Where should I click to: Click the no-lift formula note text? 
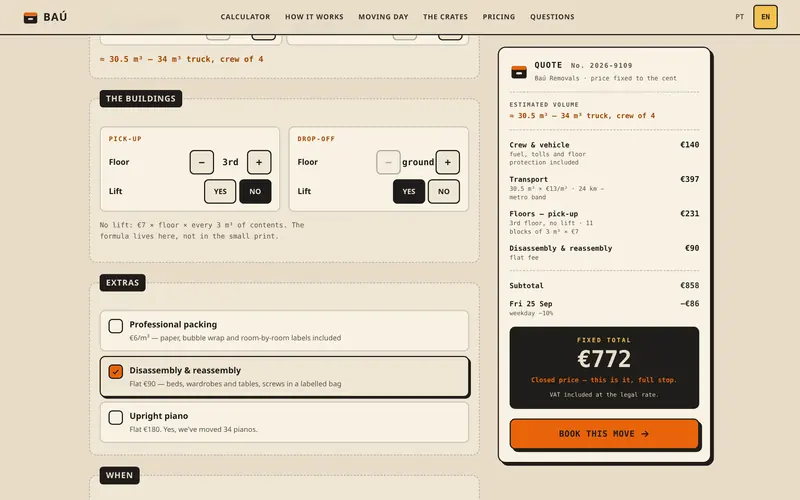tap(202, 231)
